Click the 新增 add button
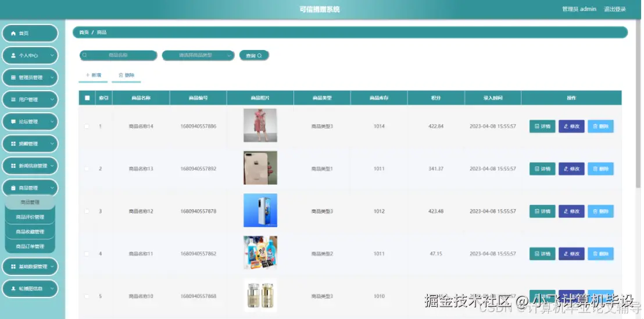644x319 pixels. tap(93, 75)
